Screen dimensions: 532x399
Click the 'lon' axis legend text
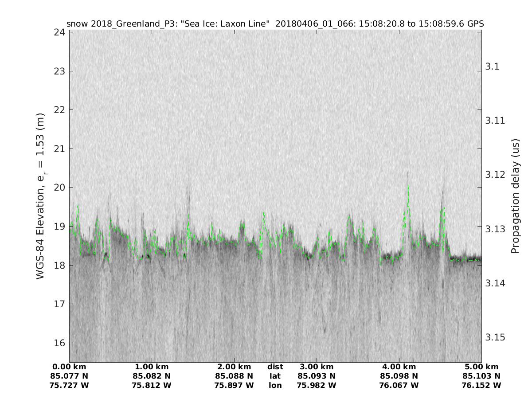pyautogui.click(x=275, y=386)
